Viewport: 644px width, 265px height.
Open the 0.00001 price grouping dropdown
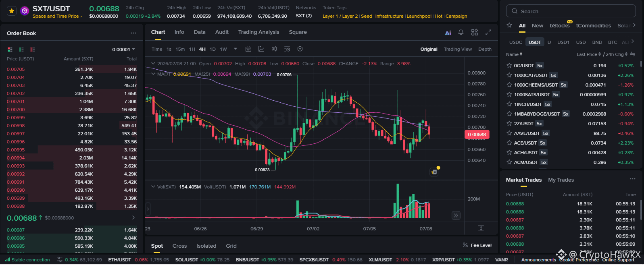pyautogui.click(x=124, y=50)
